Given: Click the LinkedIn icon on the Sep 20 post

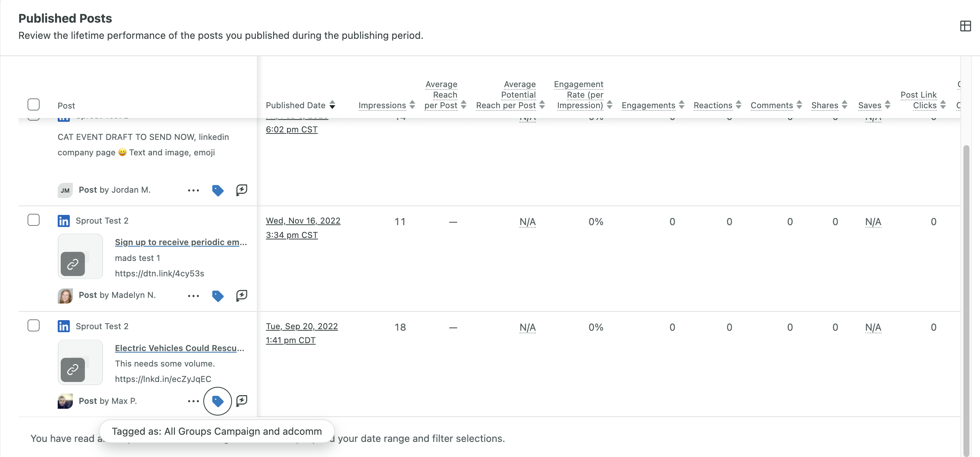Looking at the screenshot, I should pyautogui.click(x=63, y=326).
